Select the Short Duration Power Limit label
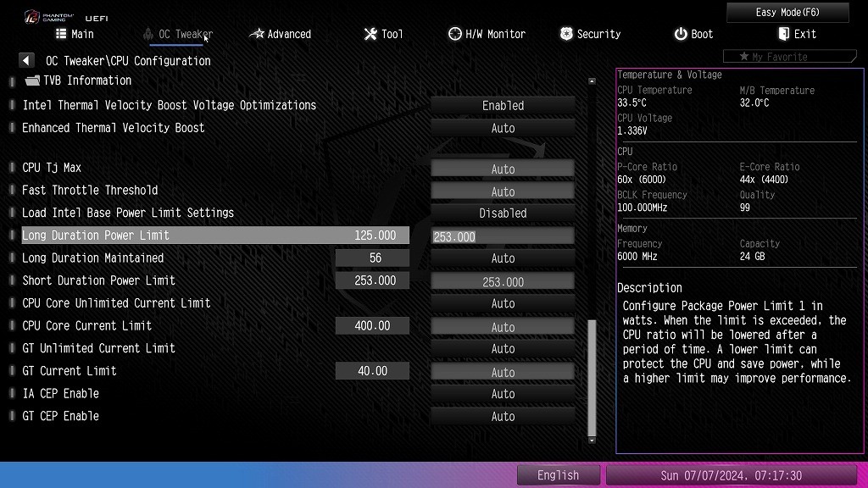 click(x=98, y=280)
